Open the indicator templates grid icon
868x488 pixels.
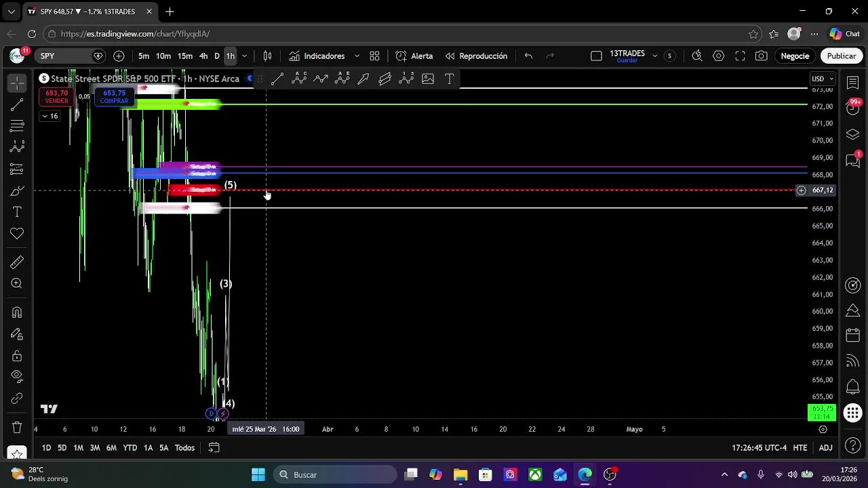[374, 56]
